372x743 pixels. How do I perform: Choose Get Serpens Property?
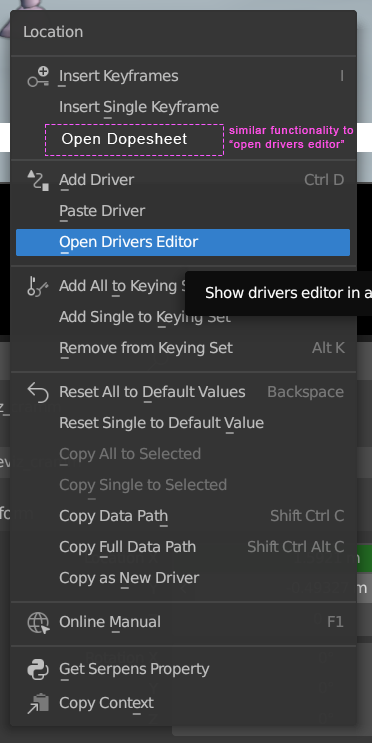183,669
